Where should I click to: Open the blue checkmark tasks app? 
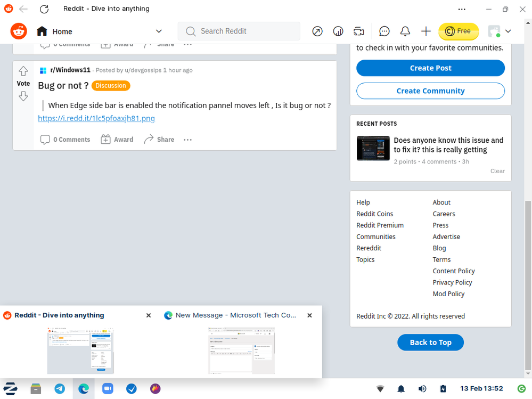tap(132, 388)
